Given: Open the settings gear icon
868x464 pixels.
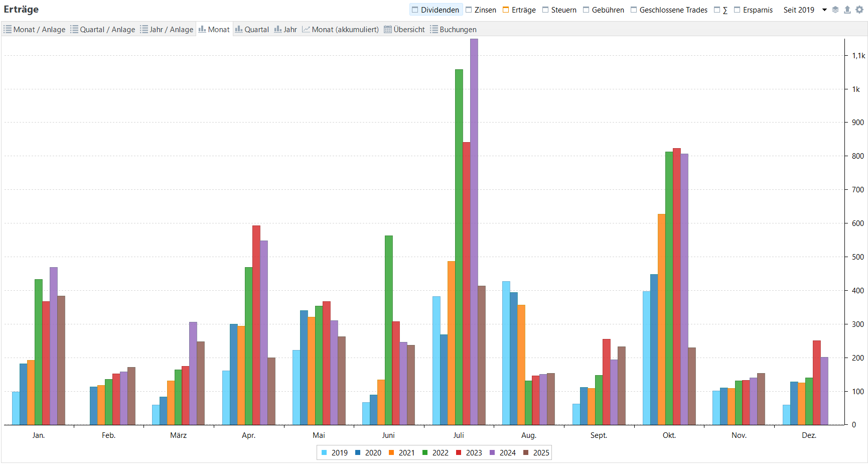Looking at the screenshot, I should (x=859, y=10).
